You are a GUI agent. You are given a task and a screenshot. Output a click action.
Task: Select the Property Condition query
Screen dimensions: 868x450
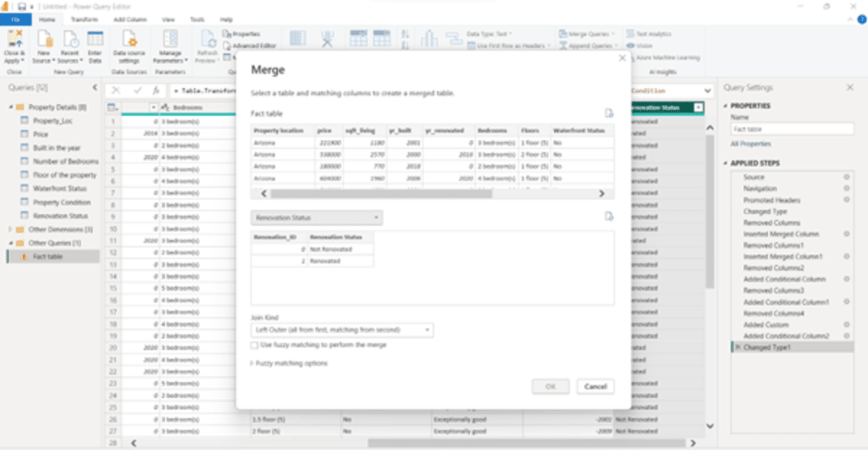(61, 203)
